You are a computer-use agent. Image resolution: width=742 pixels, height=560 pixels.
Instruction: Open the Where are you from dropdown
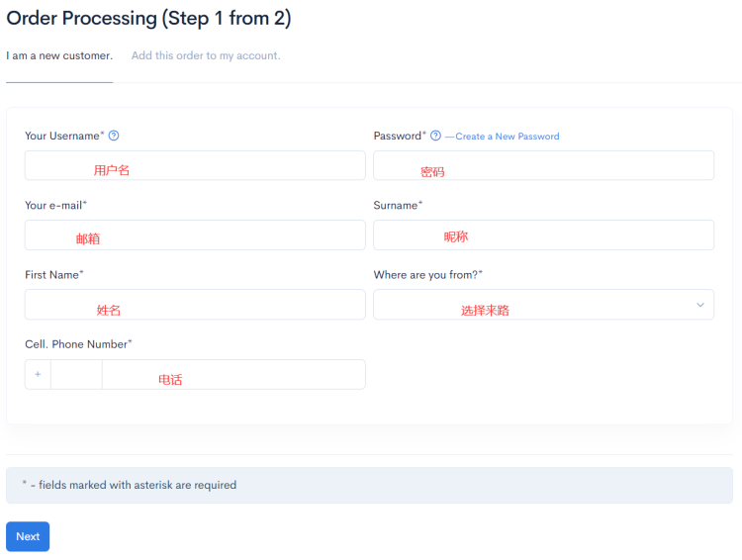[x=543, y=305]
